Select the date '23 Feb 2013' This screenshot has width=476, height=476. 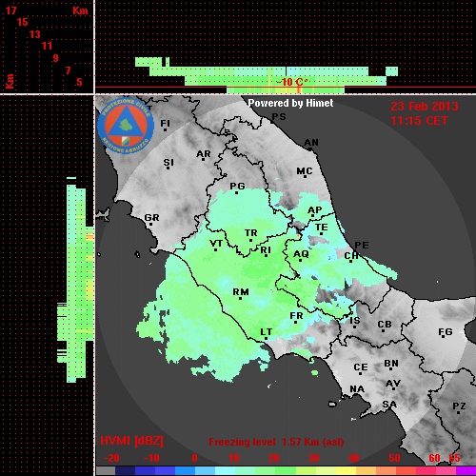tap(425, 107)
